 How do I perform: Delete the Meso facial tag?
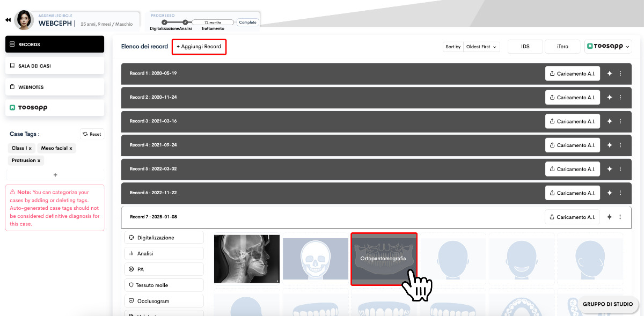(x=70, y=148)
